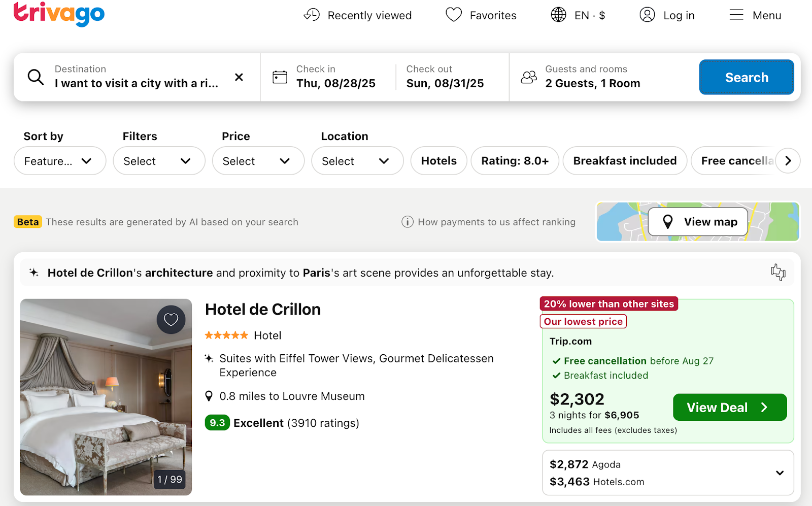
Task: Toggle Free cancellation filter chip
Action: coord(734,161)
